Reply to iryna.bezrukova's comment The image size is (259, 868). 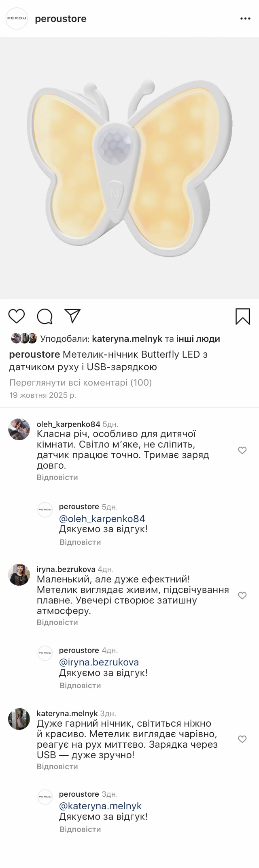[x=57, y=622]
